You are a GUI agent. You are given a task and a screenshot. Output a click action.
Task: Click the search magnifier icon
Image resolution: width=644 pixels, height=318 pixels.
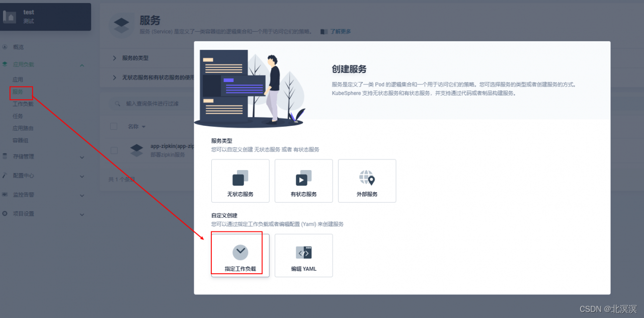point(117,104)
